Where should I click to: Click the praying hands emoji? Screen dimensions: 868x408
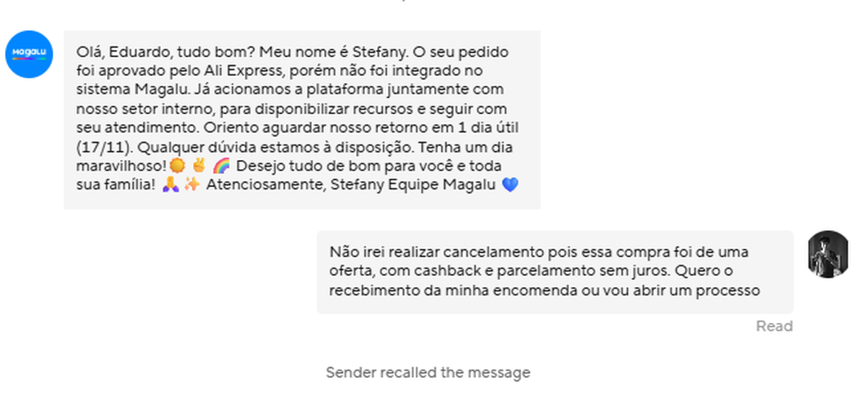[171, 185]
